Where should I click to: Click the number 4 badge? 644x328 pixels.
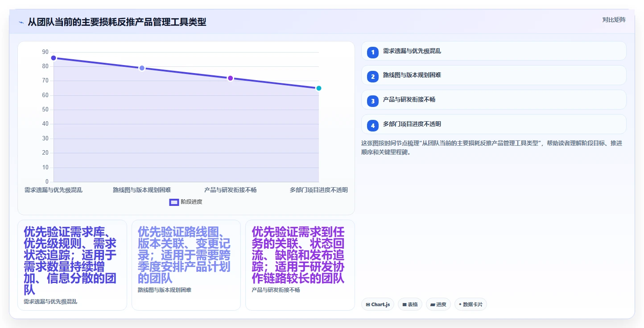click(x=373, y=126)
